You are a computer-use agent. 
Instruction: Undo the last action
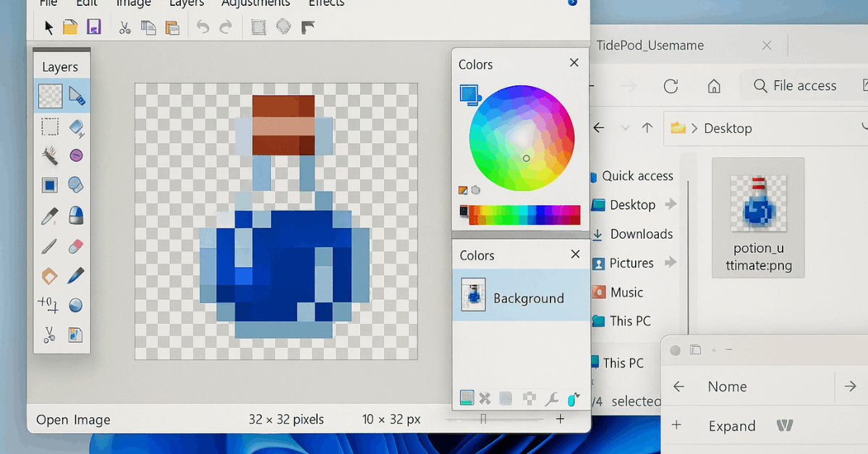(203, 27)
